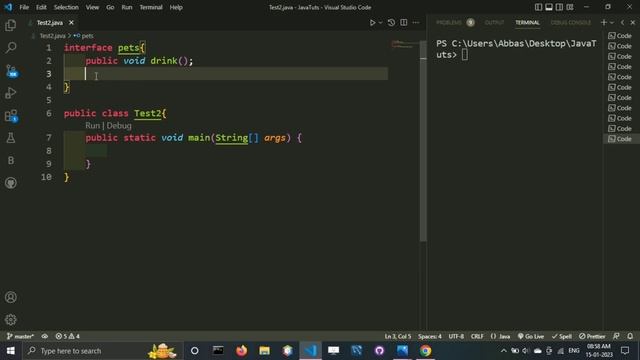Click Prettier in status bar

592,336
